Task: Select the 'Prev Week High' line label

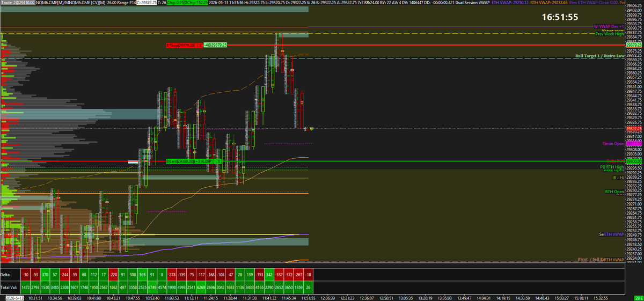Action: tap(610, 34)
